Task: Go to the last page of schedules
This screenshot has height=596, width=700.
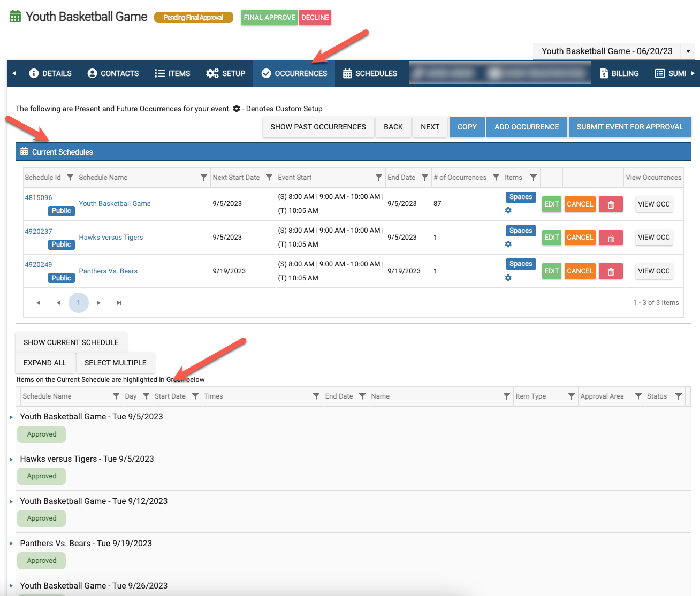Action: [119, 303]
